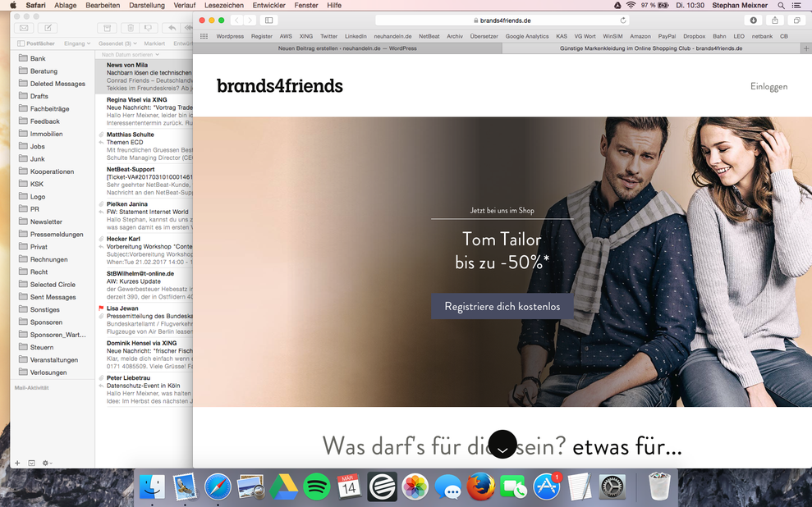
Task: Open the Top Sites grid icon in bookmarks bar
Action: click(204, 36)
